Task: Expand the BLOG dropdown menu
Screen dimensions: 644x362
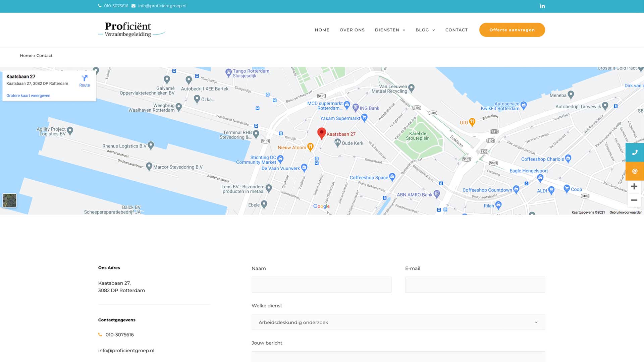Action: click(x=425, y=30)
